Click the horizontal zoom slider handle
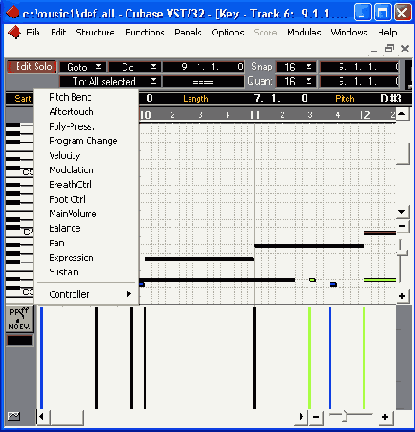Viewport: 415px width, 432px height. tap(345, 416)
